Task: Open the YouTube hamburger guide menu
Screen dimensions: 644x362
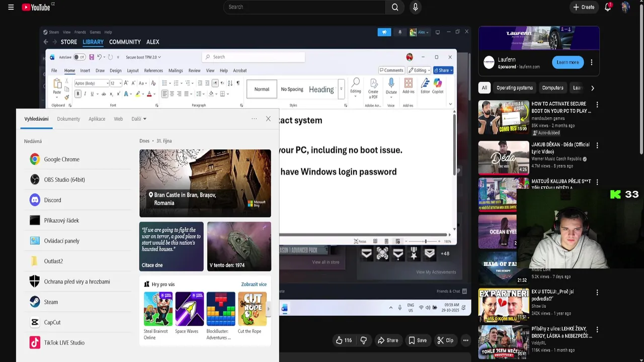Action: coord(11,7)
